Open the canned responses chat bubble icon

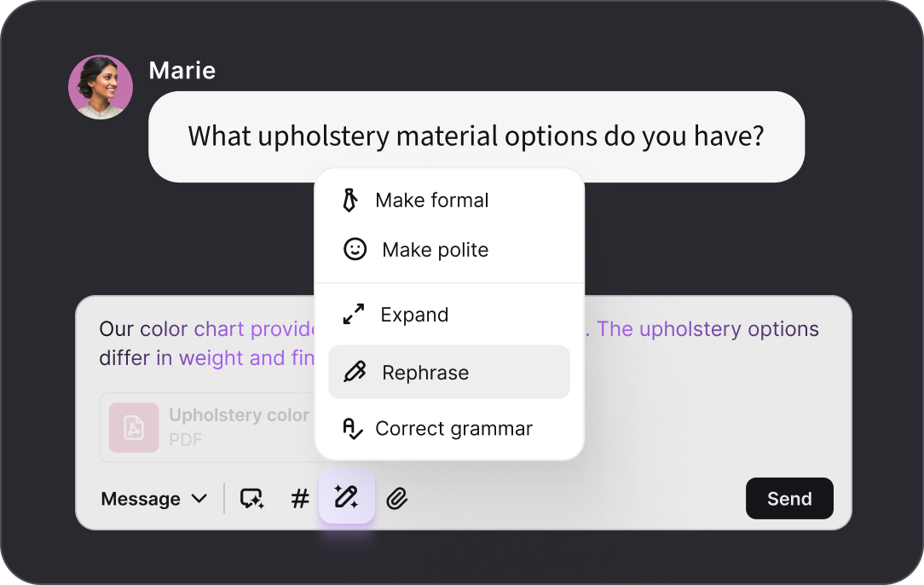click(251, 498)
